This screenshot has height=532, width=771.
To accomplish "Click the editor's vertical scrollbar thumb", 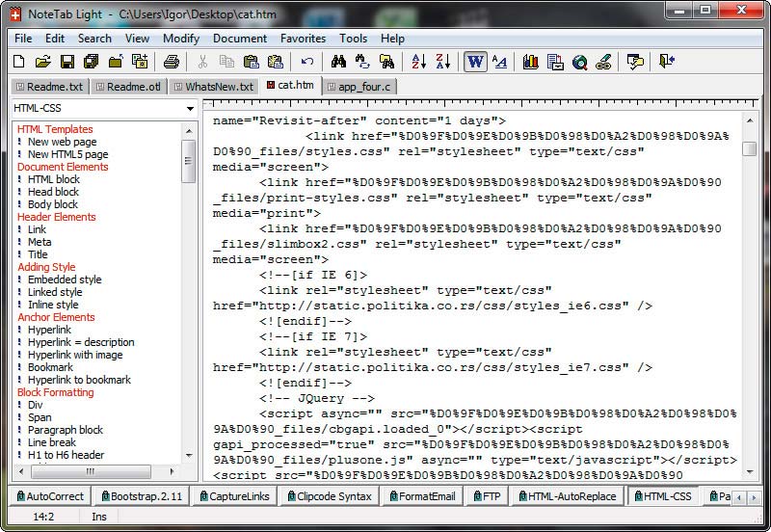I will pos(750,148).
